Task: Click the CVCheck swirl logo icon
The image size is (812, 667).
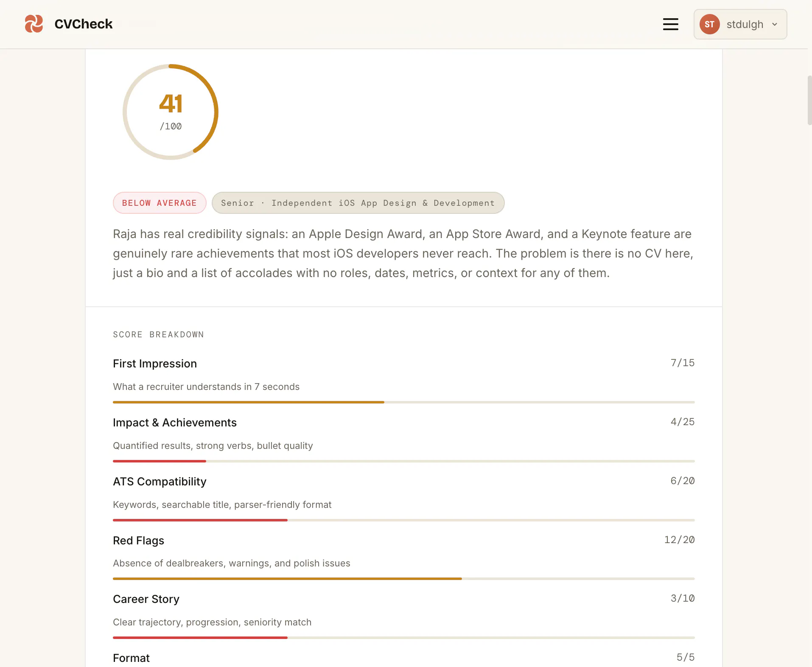Action: [34, 24]
